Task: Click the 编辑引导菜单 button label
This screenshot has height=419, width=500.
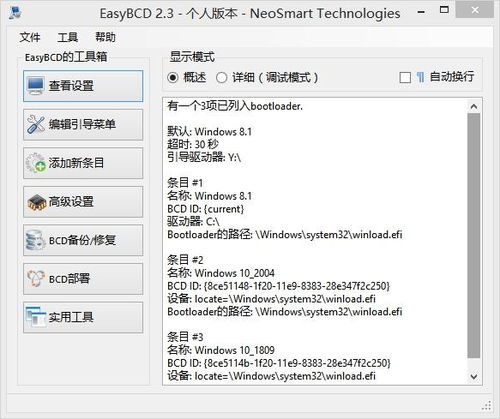Action: 82,124
